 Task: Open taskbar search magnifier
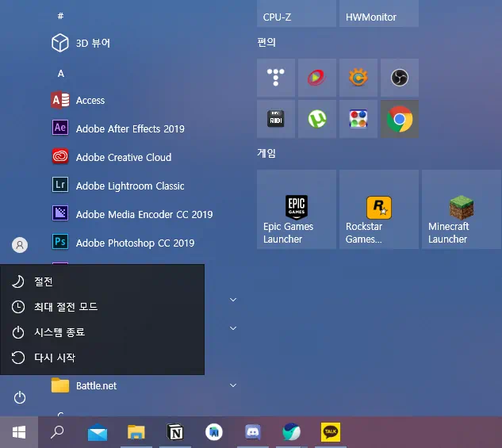point(57,432)
